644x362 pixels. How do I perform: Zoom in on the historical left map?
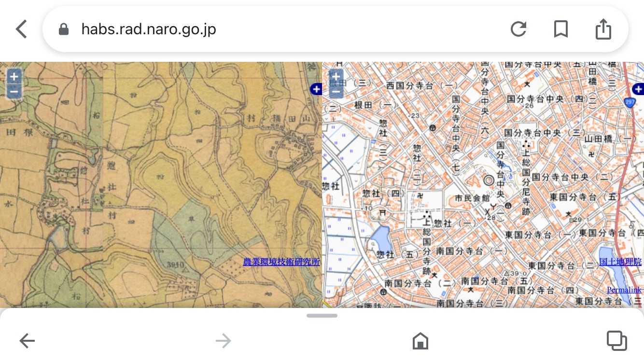pos(14,76)
